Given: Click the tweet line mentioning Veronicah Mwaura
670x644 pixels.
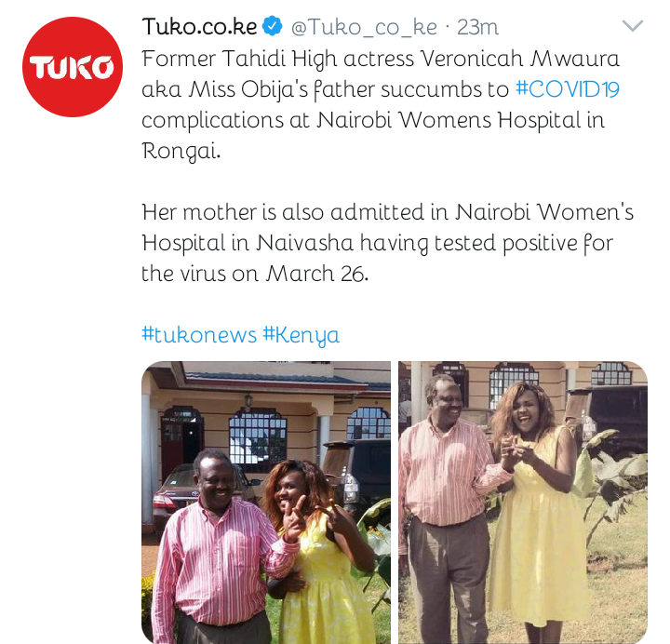Looking at the screenshot, I should point(381,59).
